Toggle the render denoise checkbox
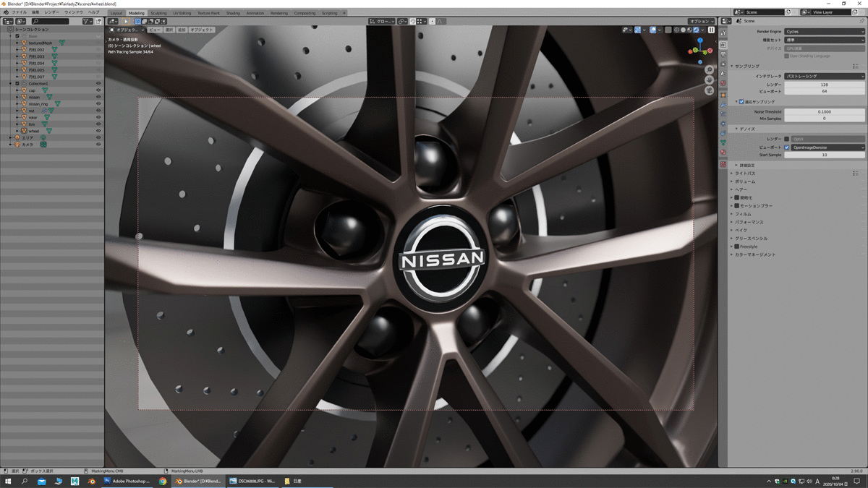 [x=787, y=139]
